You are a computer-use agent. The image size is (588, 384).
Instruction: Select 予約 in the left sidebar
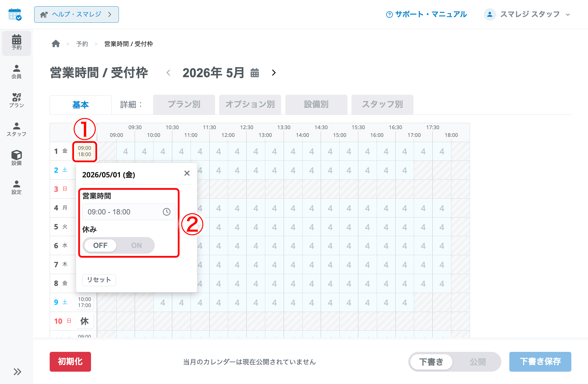(16, 43)
